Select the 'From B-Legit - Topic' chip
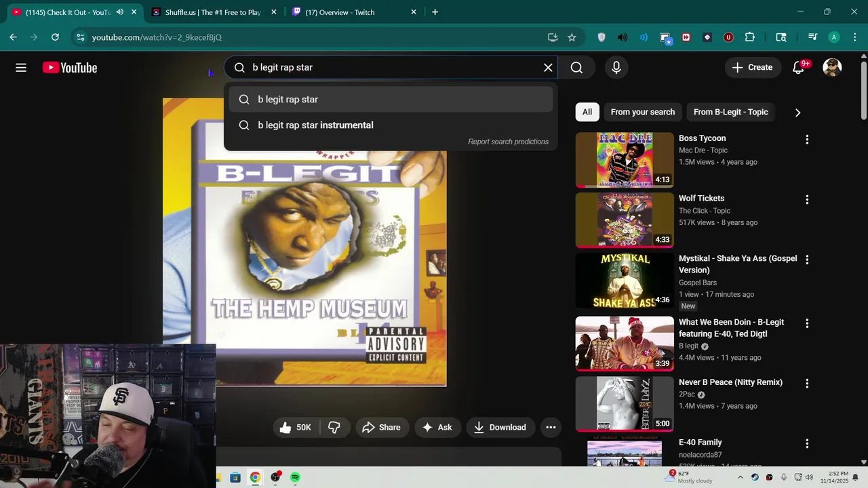Image resolution: width=868 pixels, height=488 pixels. [x=730, y=112]
